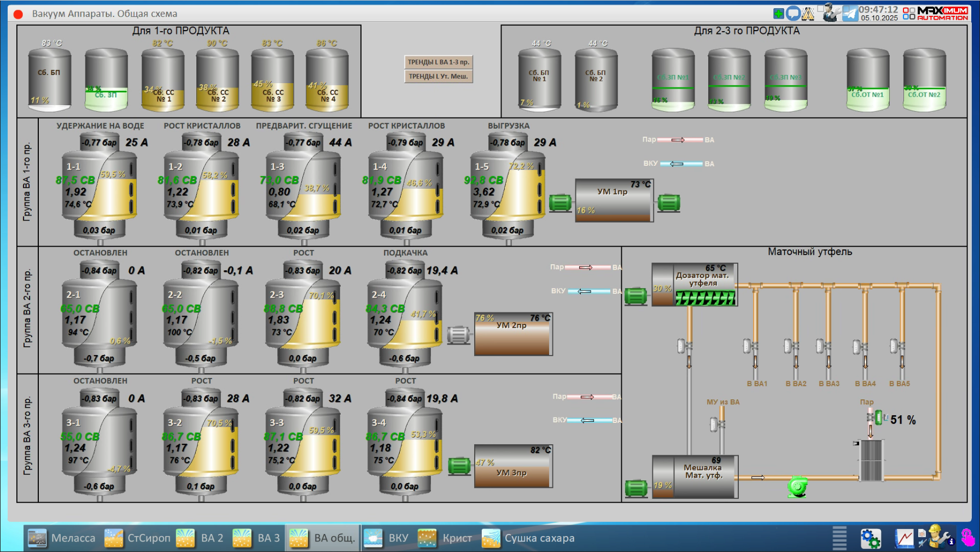980x552 pixels.
Task: Click the pink hand touch icon
Action: (x=968, y=538)
